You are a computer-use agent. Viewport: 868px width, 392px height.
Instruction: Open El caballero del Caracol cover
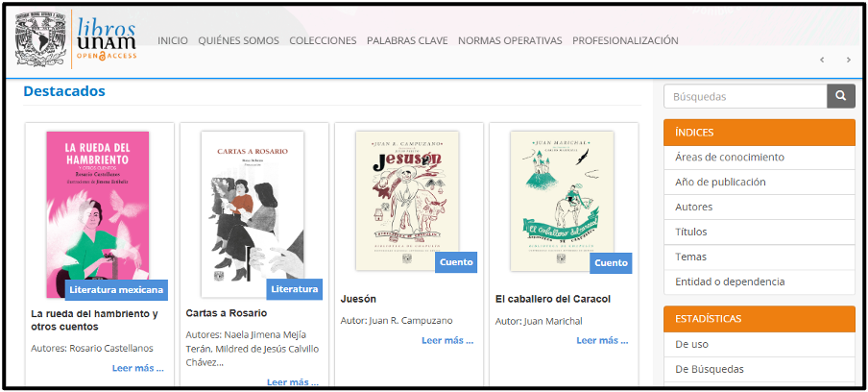click(x=562, y=201)
